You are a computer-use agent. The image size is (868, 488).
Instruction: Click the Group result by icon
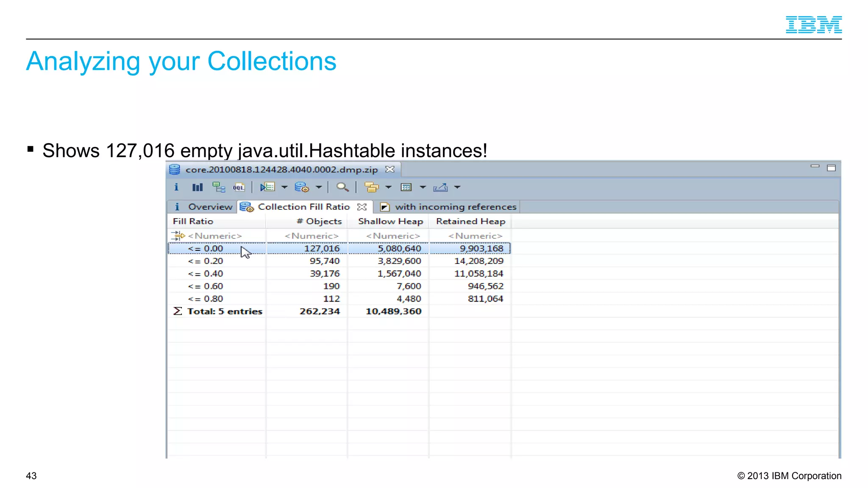372,187
